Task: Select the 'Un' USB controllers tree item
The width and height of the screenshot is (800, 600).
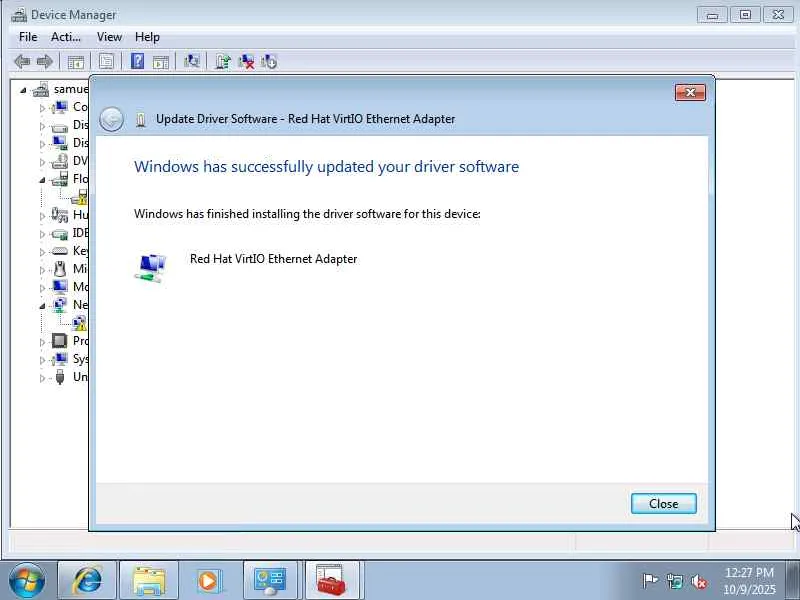Action: (x=81, y=377)
